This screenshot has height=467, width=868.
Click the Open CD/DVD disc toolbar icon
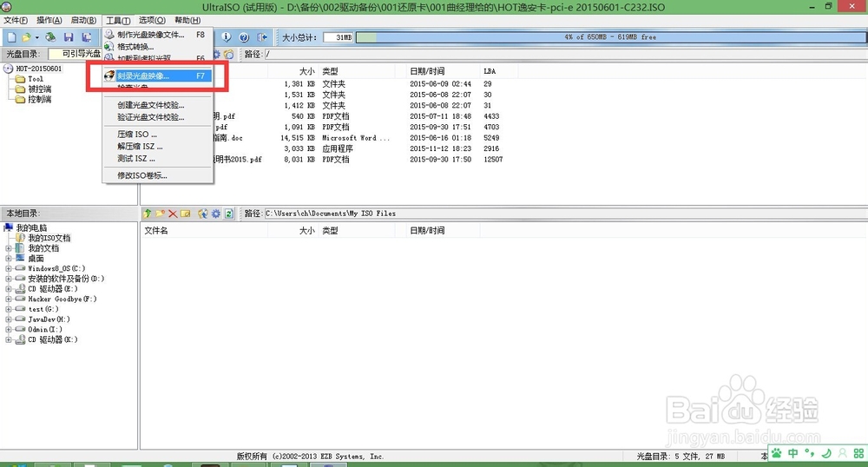coord(50,37)
